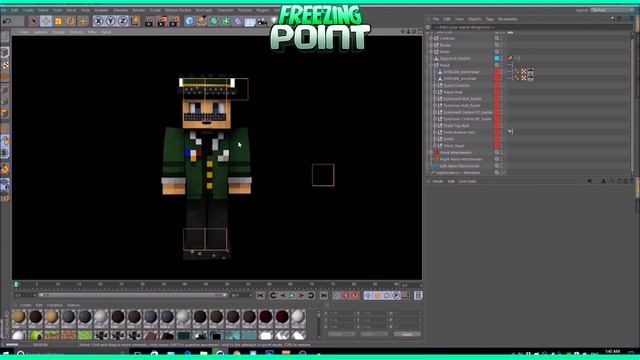Open the Layout dropdown at top right
Viewport: 640px width, 360px height.
click(x=612, y=10)
